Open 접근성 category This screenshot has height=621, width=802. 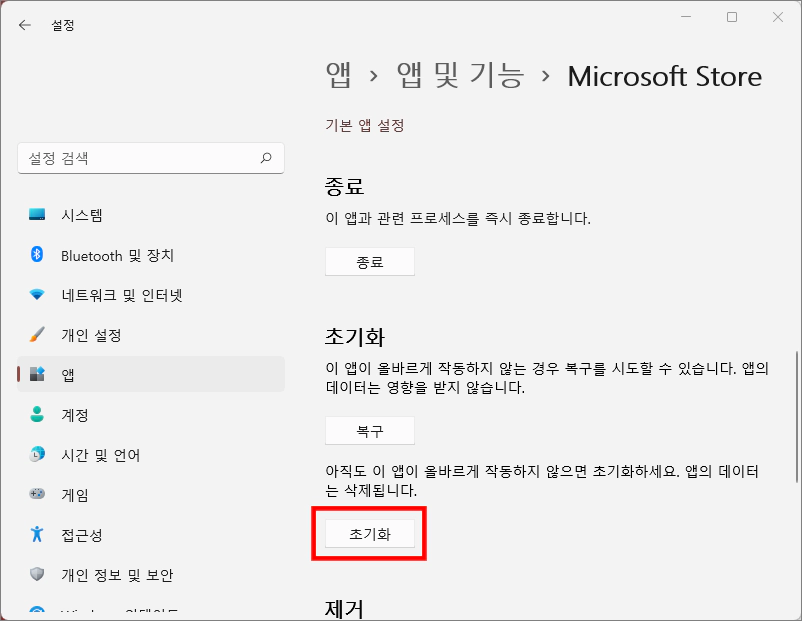[151, 535]
